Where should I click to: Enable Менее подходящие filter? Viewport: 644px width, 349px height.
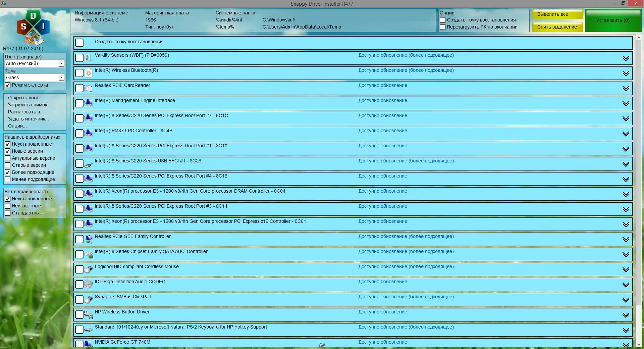pyautogui.click(x=7, y=179)
